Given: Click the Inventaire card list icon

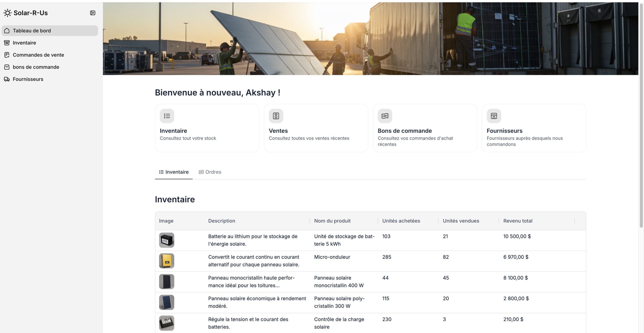Looking at the screenshot, I should [167, 116].
